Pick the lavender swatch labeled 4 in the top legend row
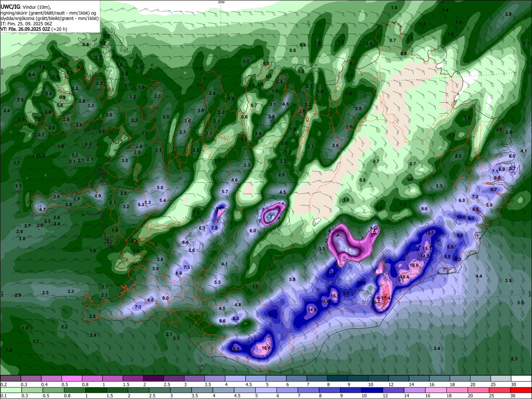532x399 pixels. (235, 378)
